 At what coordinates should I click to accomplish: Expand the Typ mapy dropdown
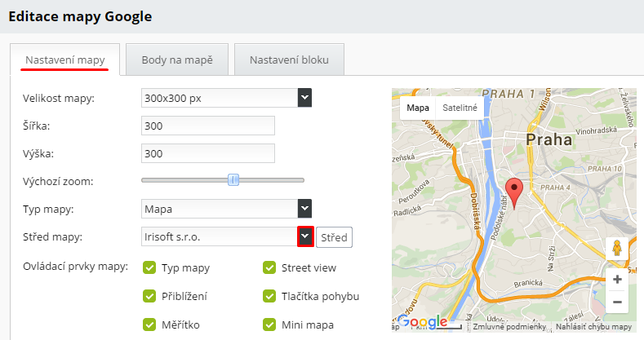tap(304, 209)
